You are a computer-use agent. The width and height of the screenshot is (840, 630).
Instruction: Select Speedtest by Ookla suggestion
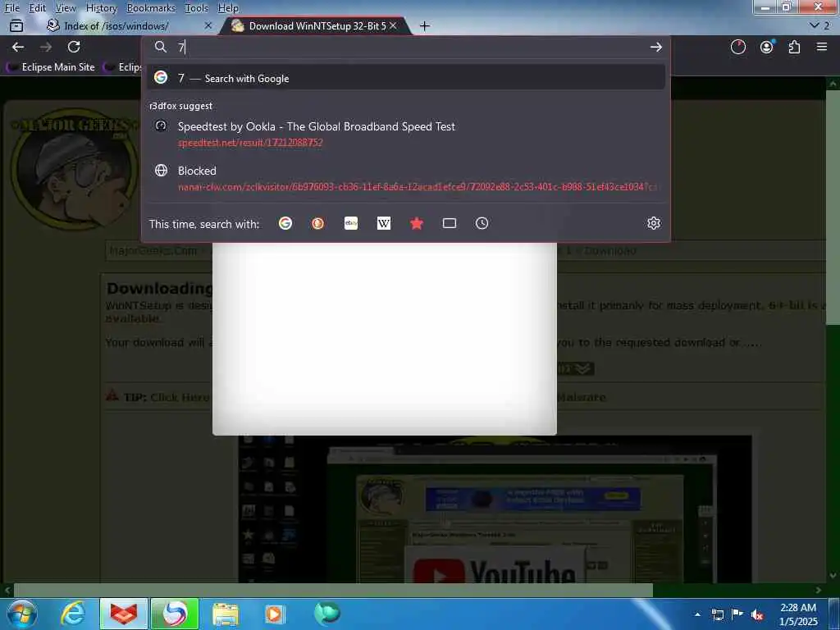405,134
